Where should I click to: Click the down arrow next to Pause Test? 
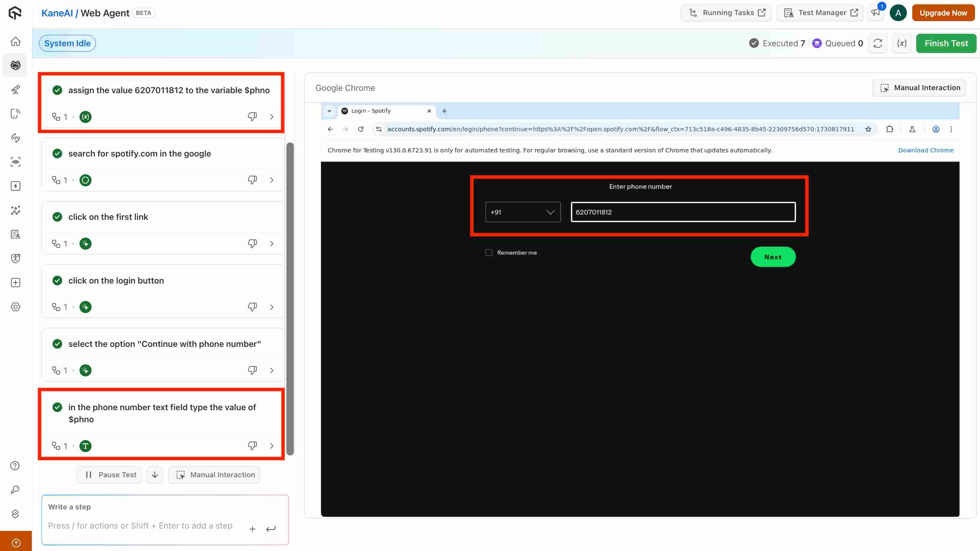click(155, 475)
